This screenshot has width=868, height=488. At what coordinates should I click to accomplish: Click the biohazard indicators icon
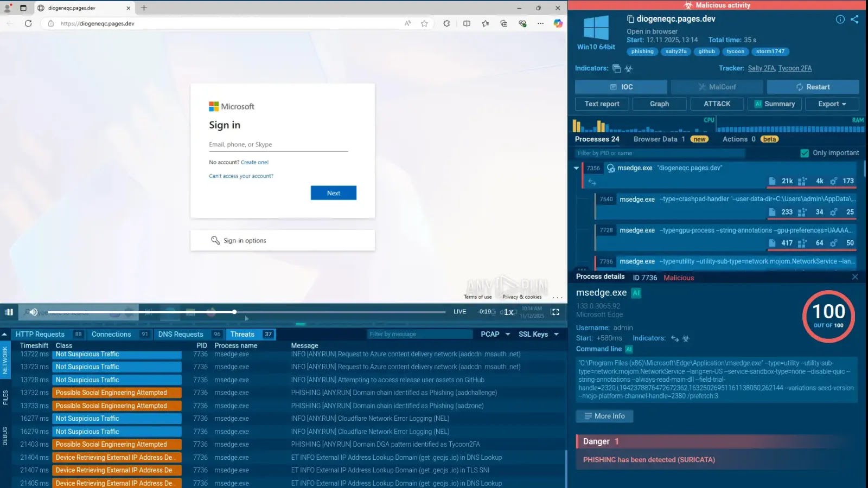[x=629, y=68]
